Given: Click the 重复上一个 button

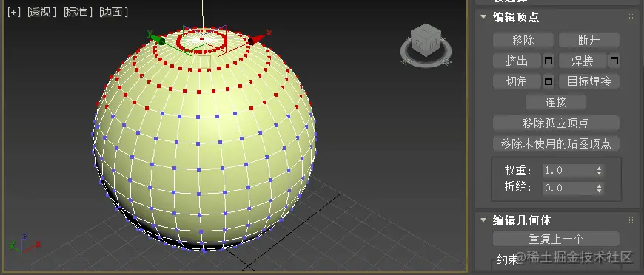Looking at the screenshot, I should 556,239.
